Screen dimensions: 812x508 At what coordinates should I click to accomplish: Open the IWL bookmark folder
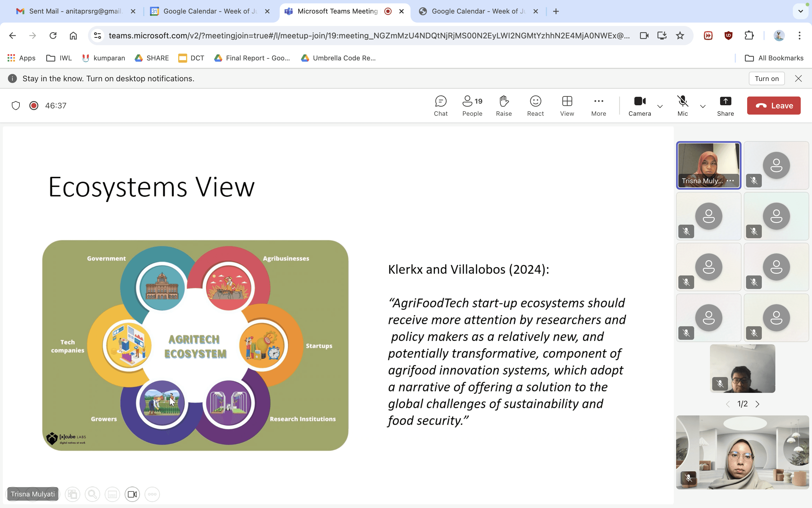point(59,58)
